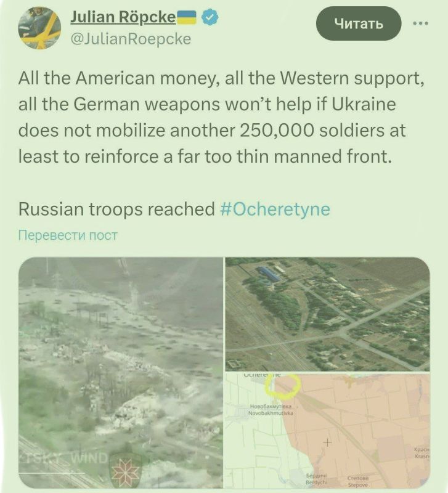Open the @JulianRoepcke handle
Image resolution: width=448 pixels, height=493 pixels.
131,39
